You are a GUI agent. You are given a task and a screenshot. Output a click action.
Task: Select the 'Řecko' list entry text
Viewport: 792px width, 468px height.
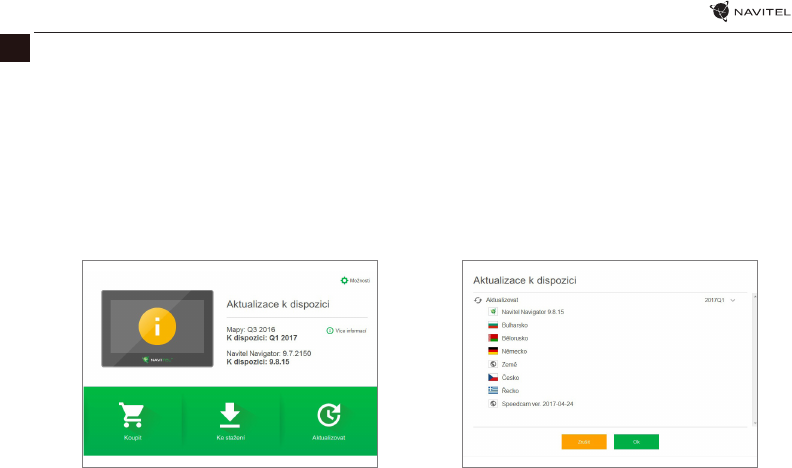(x=510, y=391)
